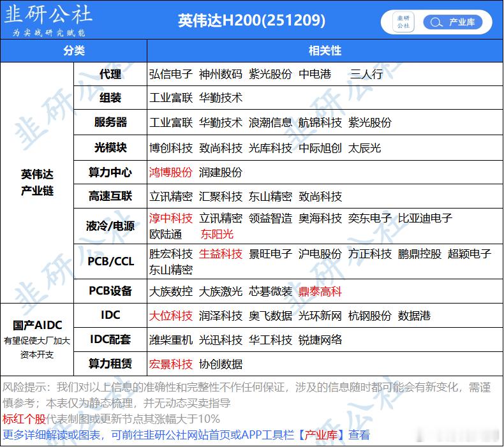The height and width of the screenshot is (447, 504).
Task: Click 浪潮信息 stock name
Action: (271, 122)
